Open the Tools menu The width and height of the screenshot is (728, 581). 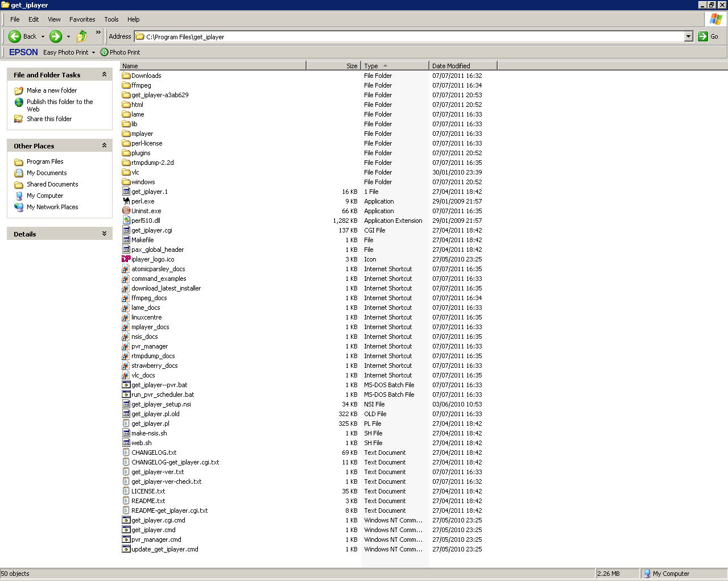coord(111,19)
